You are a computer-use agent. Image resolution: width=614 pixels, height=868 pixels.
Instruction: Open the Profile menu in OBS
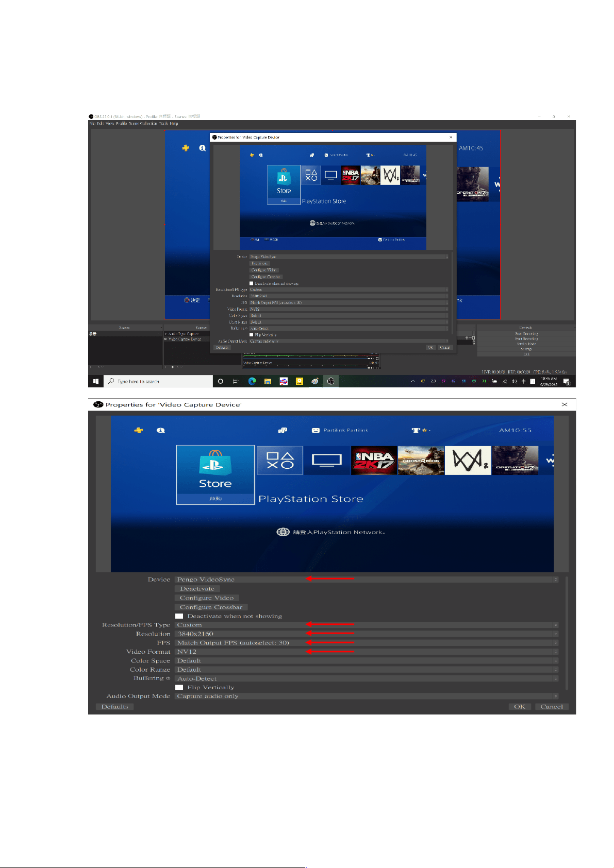coord(121,124)
